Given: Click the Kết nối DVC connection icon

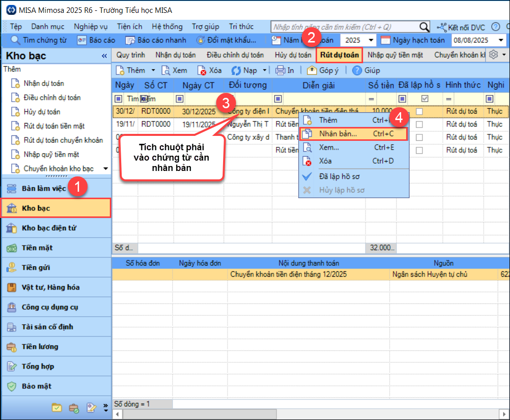Looking at the screenshot, I should tap(442, 27).
